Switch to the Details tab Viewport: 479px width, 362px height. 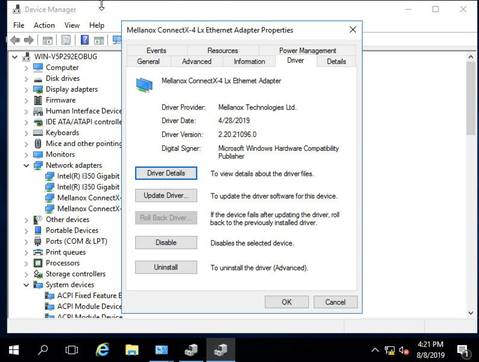336,61
